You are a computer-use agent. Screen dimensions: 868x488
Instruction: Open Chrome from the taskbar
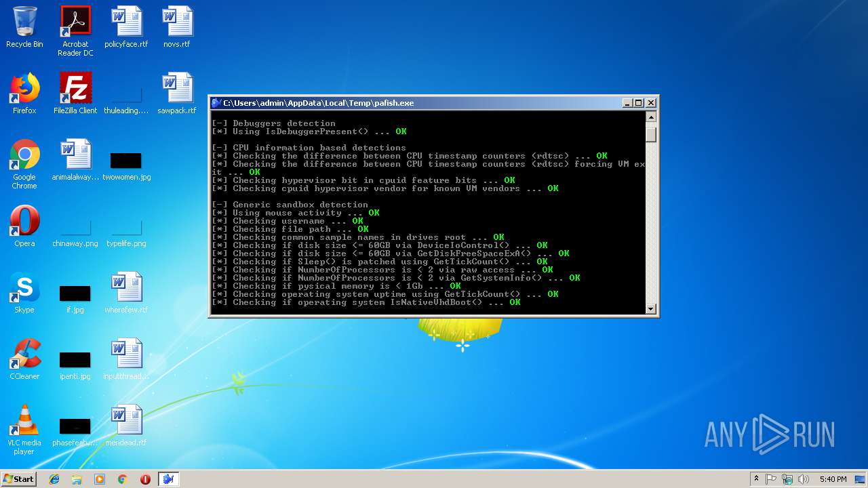(122, 479)
